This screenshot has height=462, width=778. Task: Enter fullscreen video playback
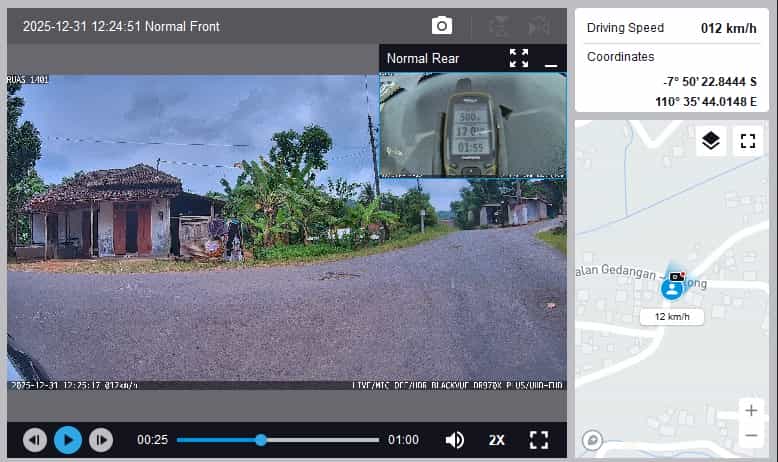pyautogui.click(x=539, y=440)
